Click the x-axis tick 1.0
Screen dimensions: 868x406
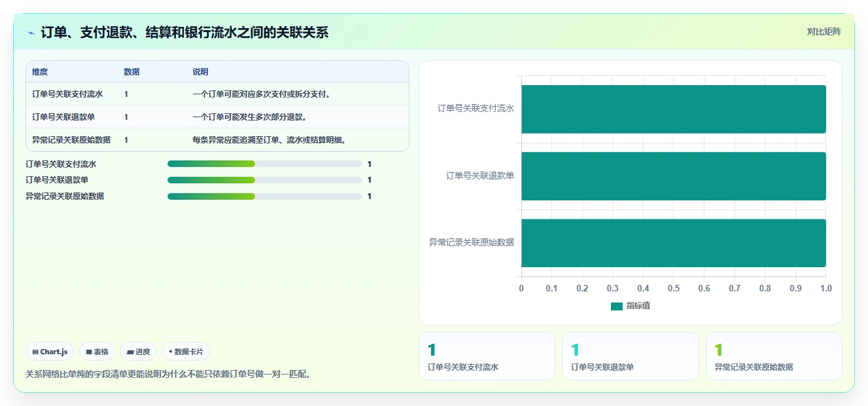point(826,288)
